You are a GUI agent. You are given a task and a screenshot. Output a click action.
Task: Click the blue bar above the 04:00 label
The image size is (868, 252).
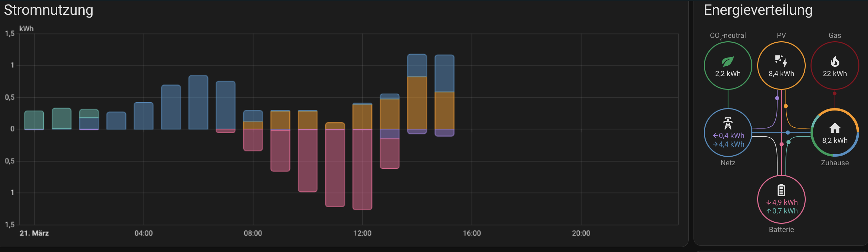pos(144,116)
